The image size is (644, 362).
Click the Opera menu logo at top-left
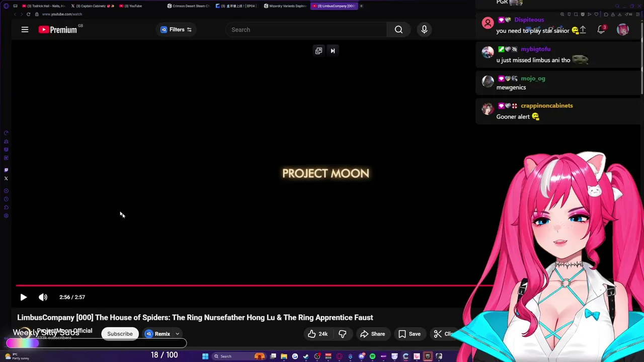point(6,6)
